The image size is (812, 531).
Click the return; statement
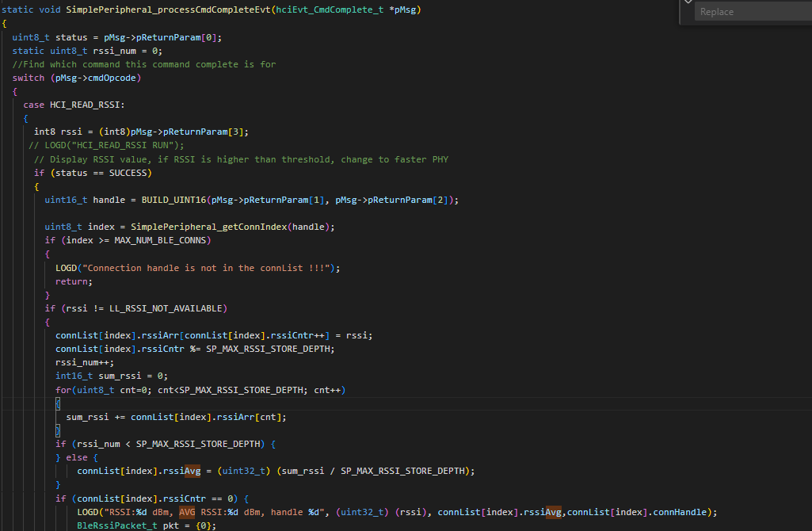(x=74, y=281)
